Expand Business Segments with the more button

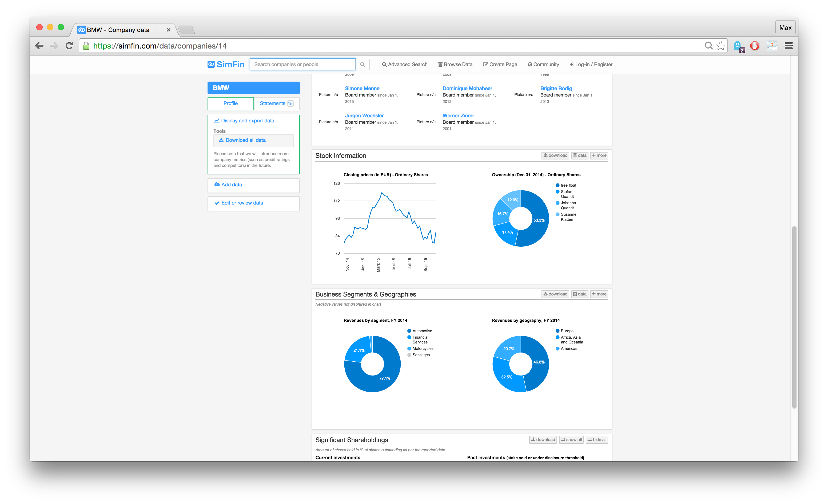(599, 294)
